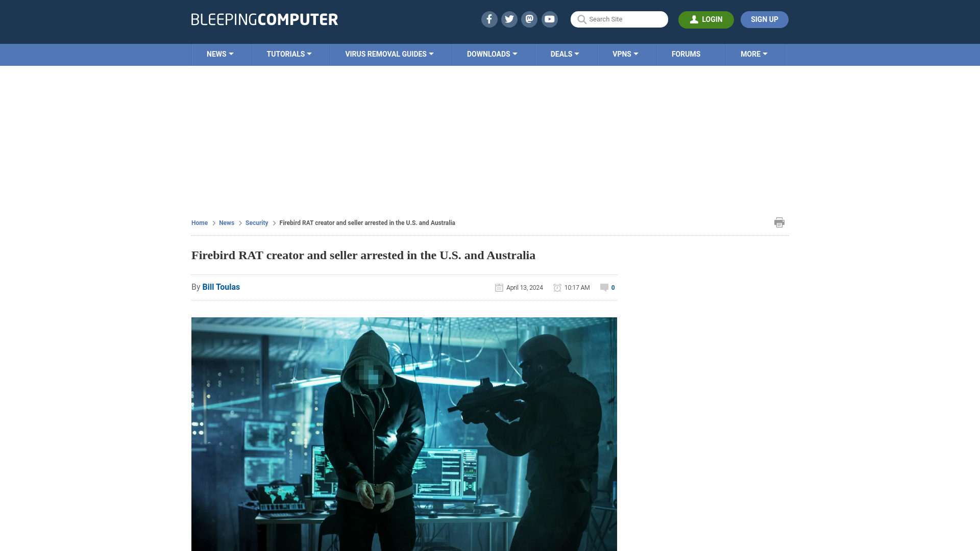Screen dimensions: 980x551
Task: Click the SIGN UP button
Action: [x=764, y=19]
